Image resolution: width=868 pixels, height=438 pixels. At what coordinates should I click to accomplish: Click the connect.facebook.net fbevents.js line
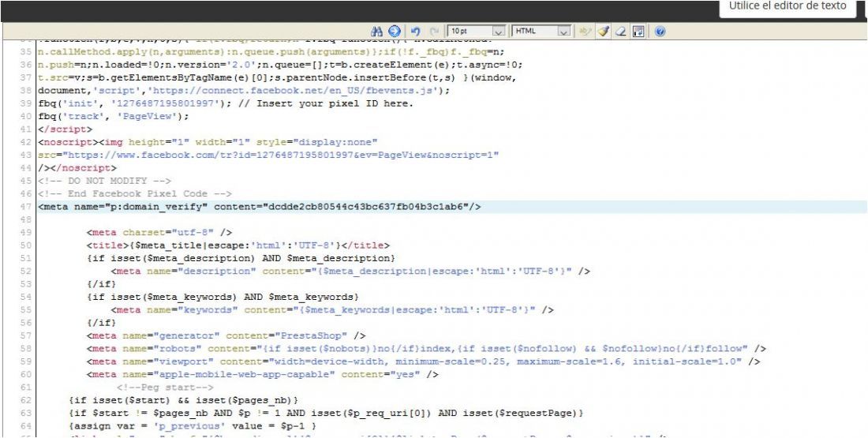point(244,90)
